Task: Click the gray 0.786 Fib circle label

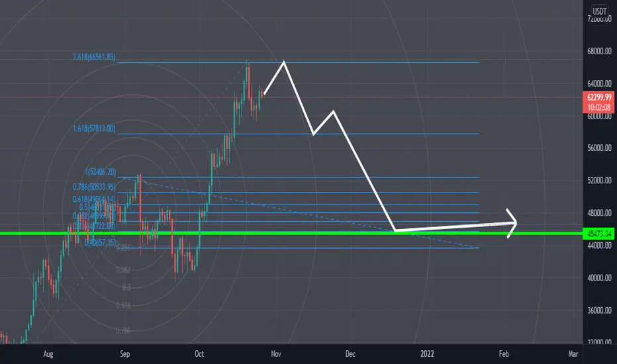Action: (123, 330)
